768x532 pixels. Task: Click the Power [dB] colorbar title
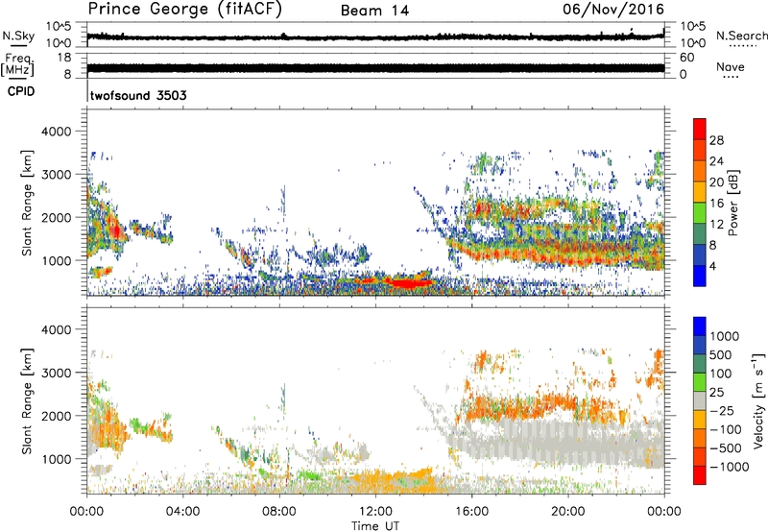732,204
